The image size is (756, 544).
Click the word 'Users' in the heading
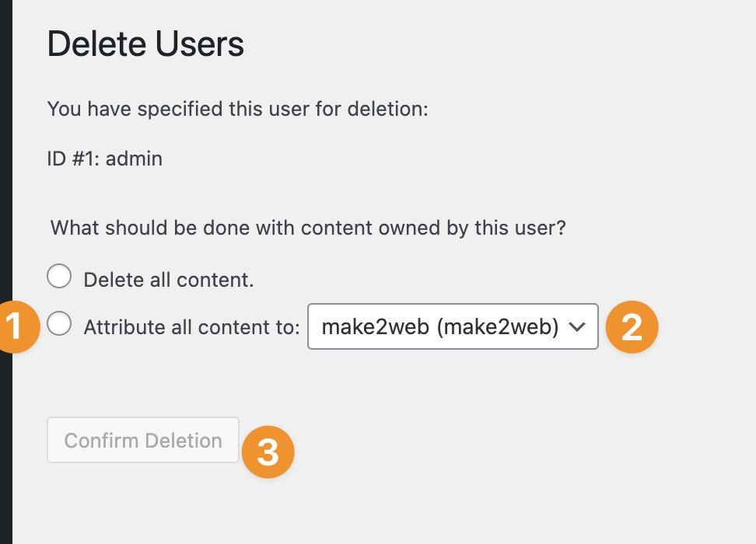click(200, 44)
